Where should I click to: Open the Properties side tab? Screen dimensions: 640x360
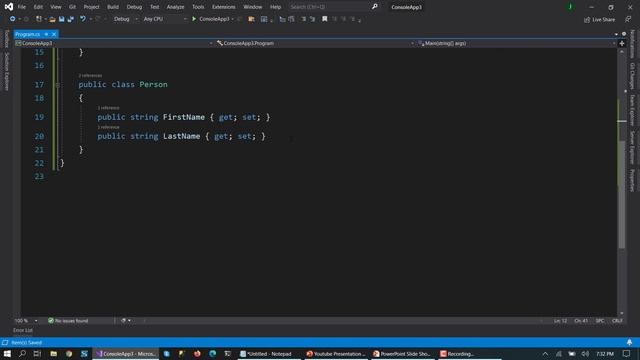(x=632, y=180)
